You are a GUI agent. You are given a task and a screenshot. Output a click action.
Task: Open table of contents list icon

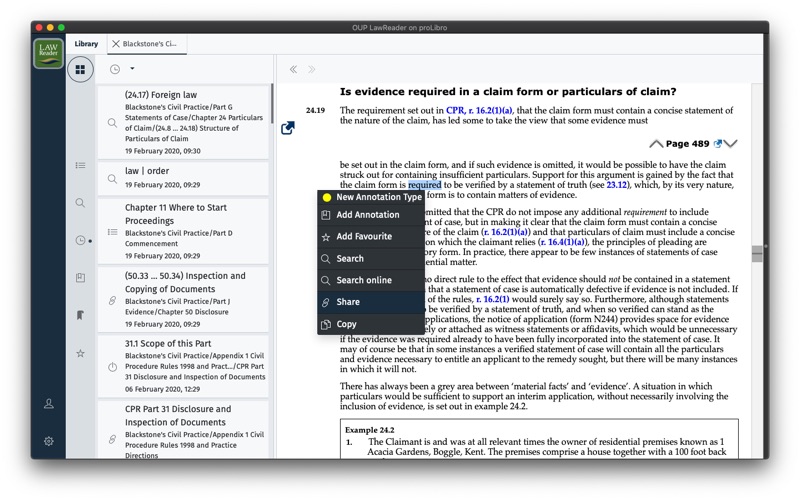pos(80,165)
